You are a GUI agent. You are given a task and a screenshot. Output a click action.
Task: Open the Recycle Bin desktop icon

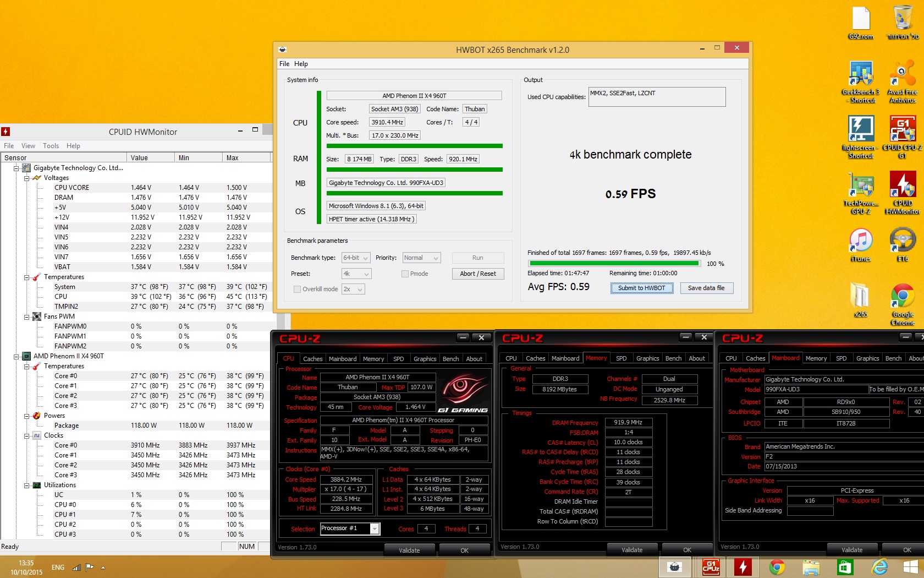point(903,23)
